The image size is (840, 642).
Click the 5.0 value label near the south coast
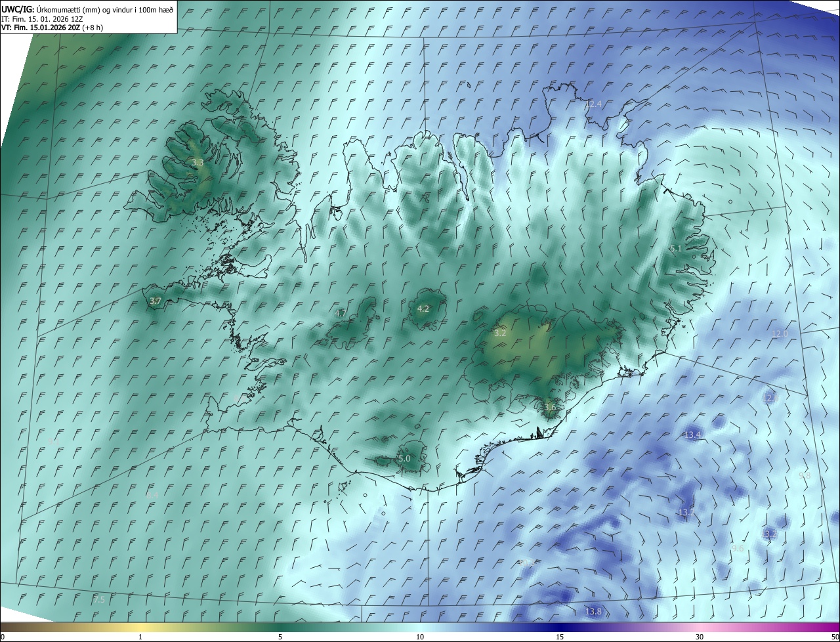point(404,459)
